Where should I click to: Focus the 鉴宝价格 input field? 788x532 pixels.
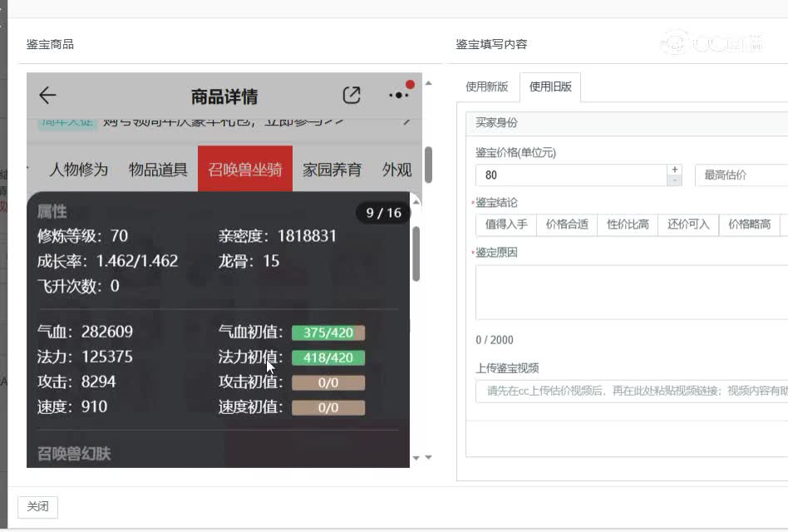[571, 175]
